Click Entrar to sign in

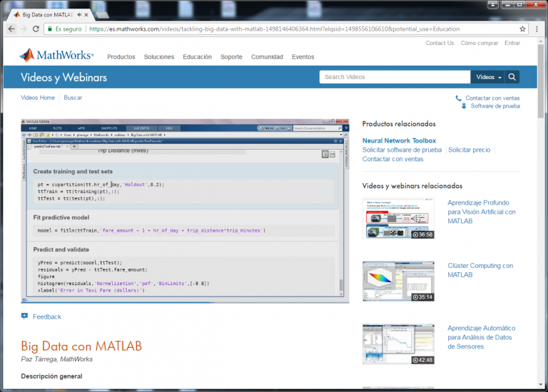[x=512, y=43]
